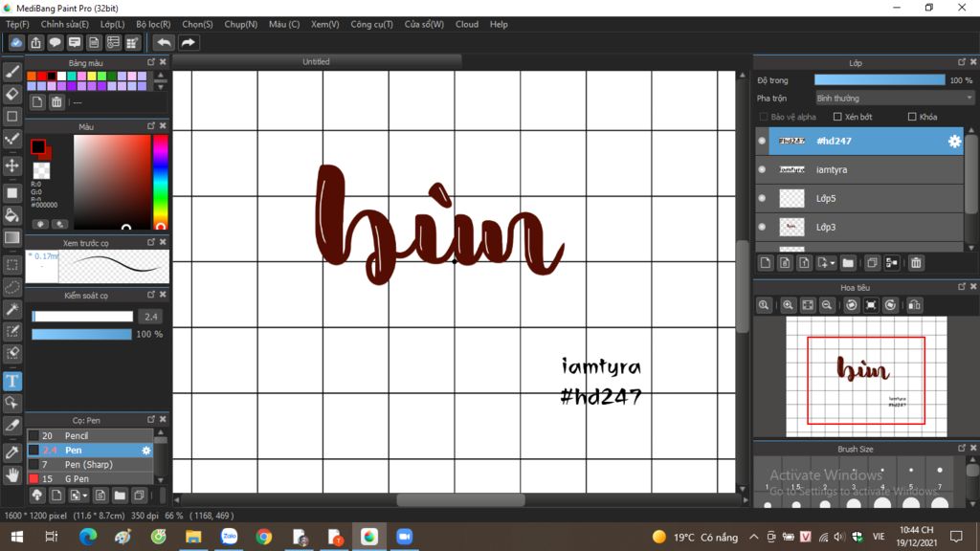
Task: Hide the Lớp3 layer
Action: 762,228
